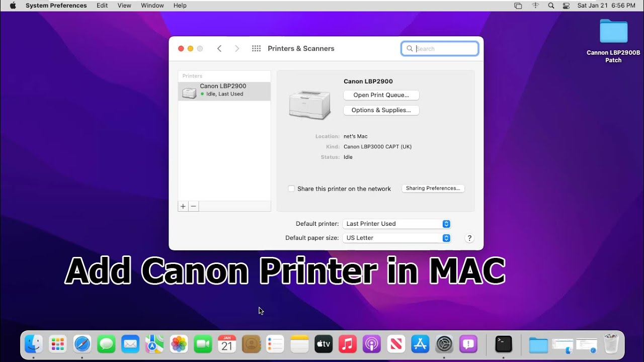
Task: Open Terminal from the Dock
Action: [504, 344]
